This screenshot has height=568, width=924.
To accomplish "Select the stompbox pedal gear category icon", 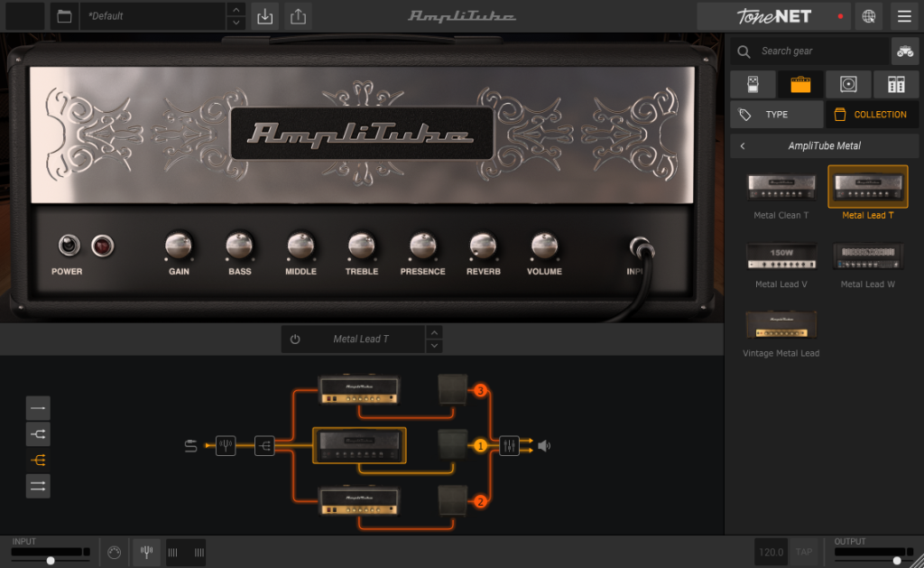I will pos(753,84).
